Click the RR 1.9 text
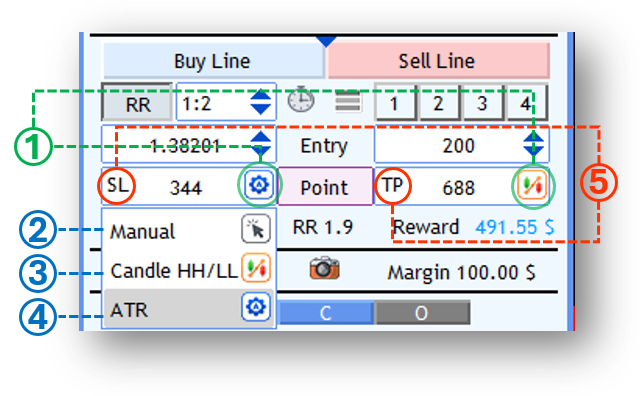The height and width of the screenshot is (396, 640). 323,227
